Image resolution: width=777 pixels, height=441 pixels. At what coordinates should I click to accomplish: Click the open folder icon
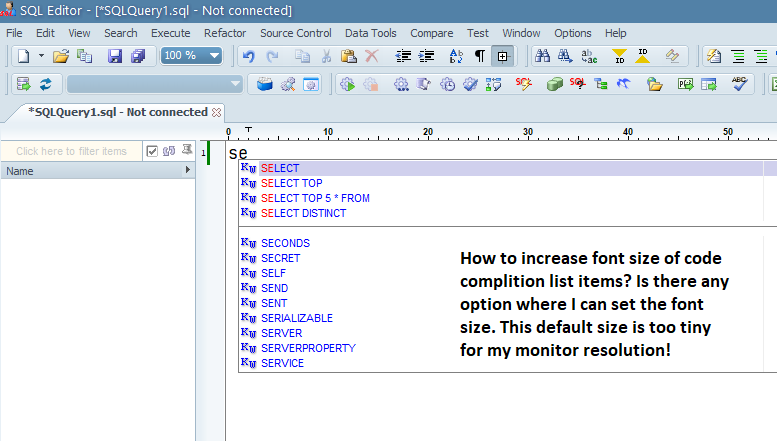point(60,56)
